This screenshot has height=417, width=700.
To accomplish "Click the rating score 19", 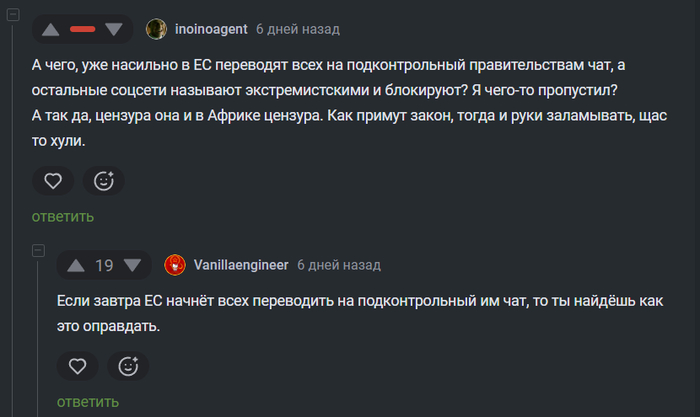I will [x=105, y=266].
